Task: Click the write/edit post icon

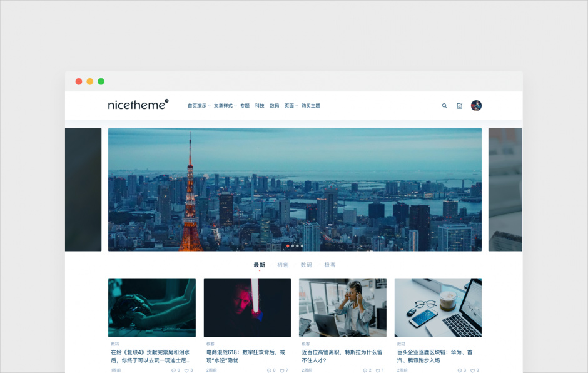Action: [460, 106]
